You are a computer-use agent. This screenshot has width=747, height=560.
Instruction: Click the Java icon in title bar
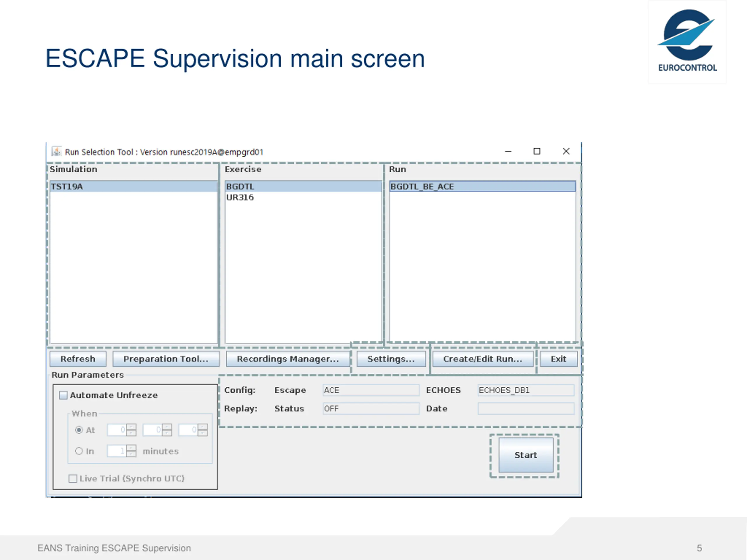click(x=56, y=152)
